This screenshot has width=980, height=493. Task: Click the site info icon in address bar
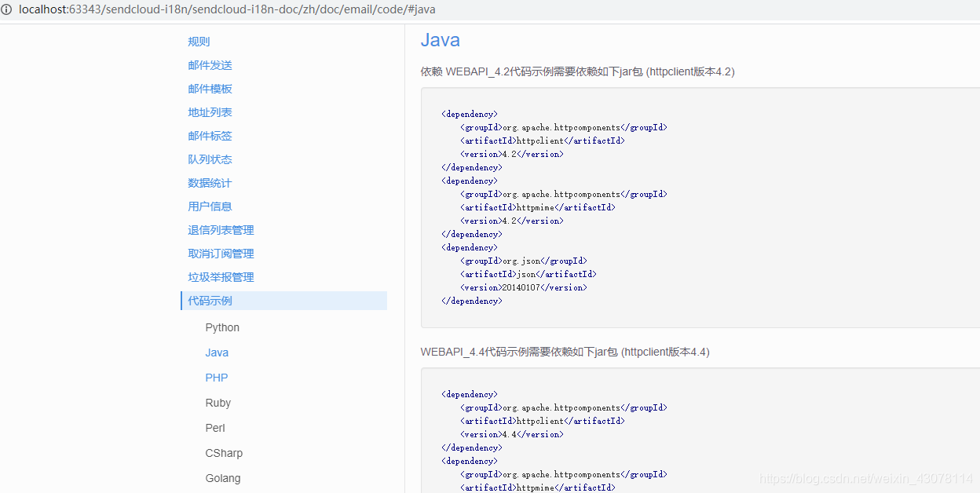pyautogui.click(x=7, y=10)
